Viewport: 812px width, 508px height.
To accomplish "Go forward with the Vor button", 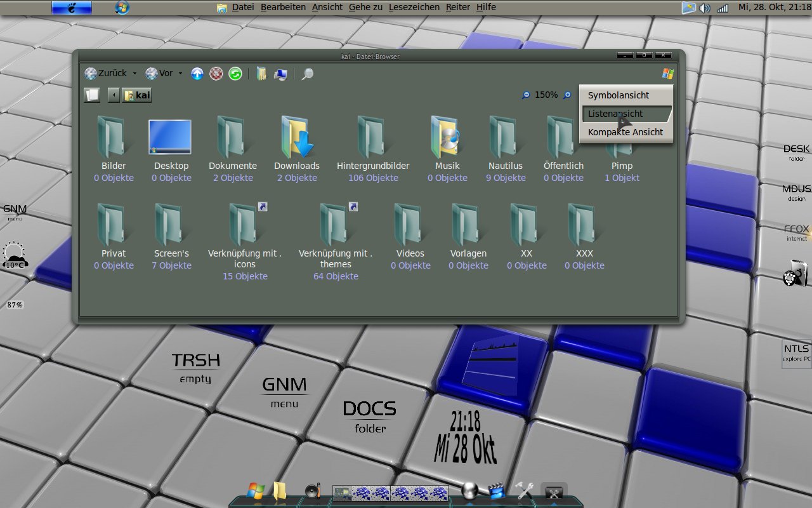I will pos(159,74).
